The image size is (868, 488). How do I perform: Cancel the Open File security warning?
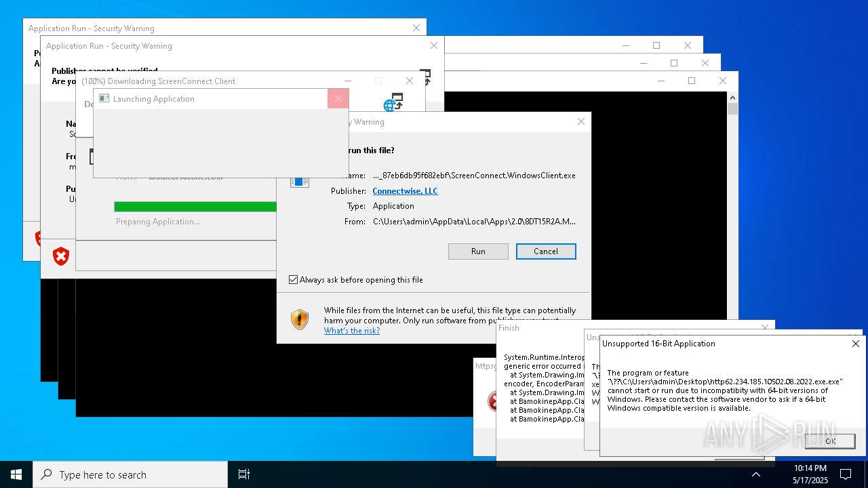click(x=546, y=251)
